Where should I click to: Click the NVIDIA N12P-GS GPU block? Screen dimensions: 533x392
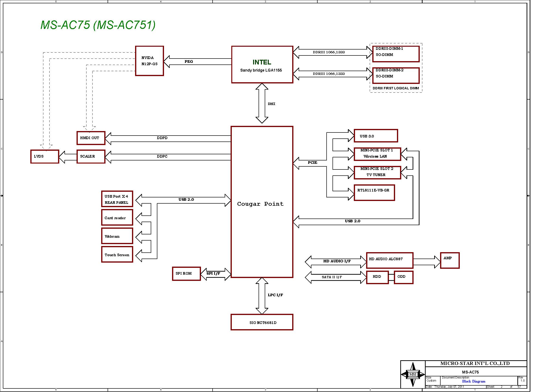click(x=149, y=61)
